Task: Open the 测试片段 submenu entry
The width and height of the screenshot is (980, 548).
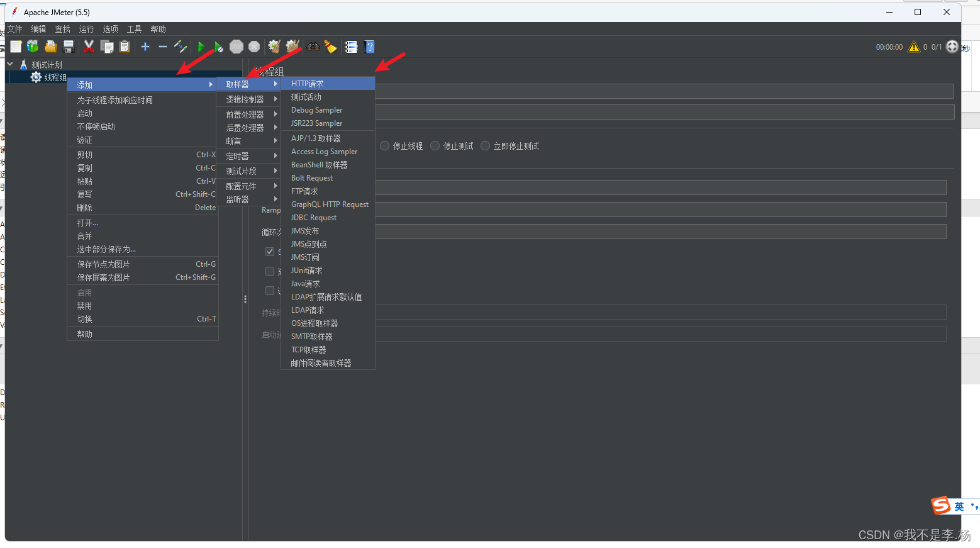Action: click(248, 171)
